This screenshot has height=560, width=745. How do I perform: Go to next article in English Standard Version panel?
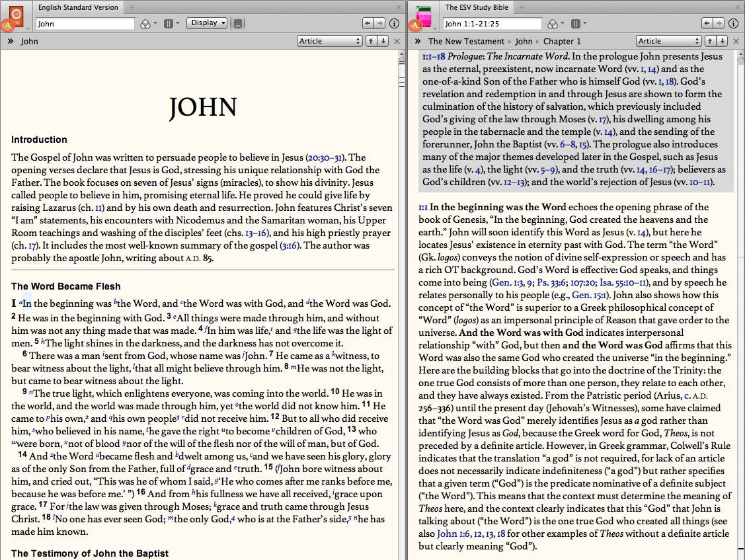pyautogui.click(x=383, y=41)
